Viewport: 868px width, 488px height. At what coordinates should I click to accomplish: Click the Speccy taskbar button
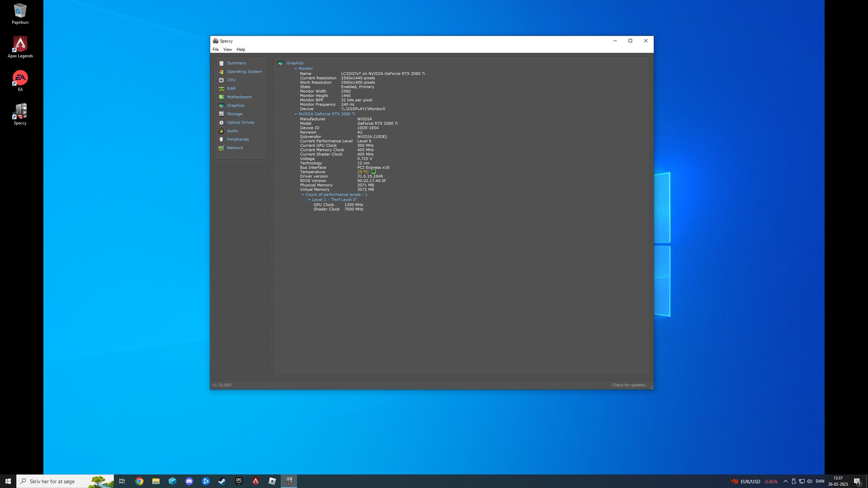click(x=289, y=481)
